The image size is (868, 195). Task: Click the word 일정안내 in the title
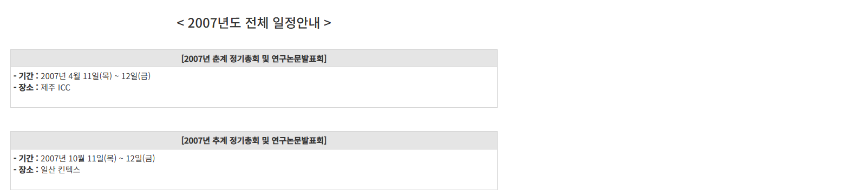tap(296, 23)
